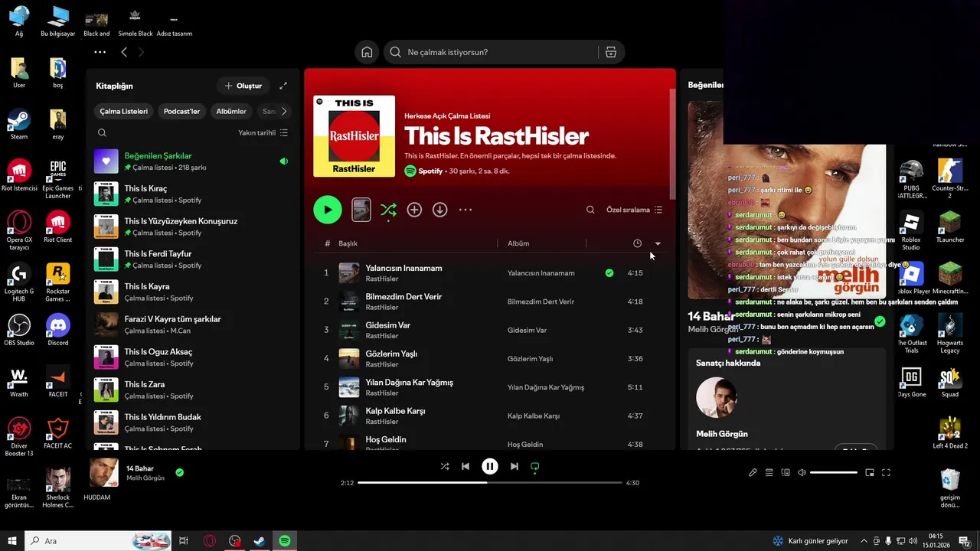Download the playlist with arrow icon
Image resolution: width=980 pixels, height=551 pixels.
(439, 210)
